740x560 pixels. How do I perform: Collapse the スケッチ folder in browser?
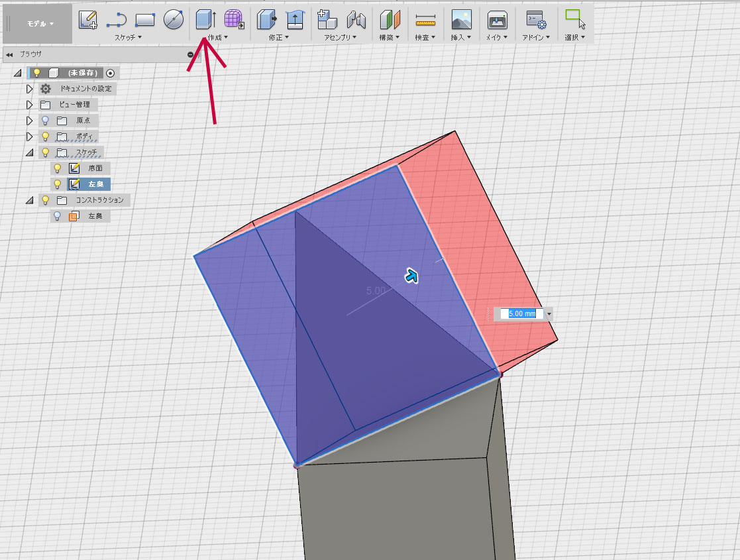pyautogui.click(x=29, y=152)
